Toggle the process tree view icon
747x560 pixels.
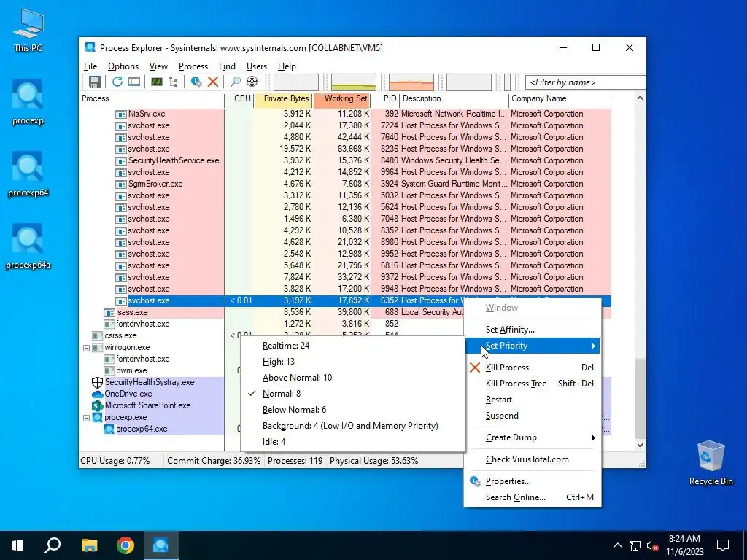tap(174, 82)
